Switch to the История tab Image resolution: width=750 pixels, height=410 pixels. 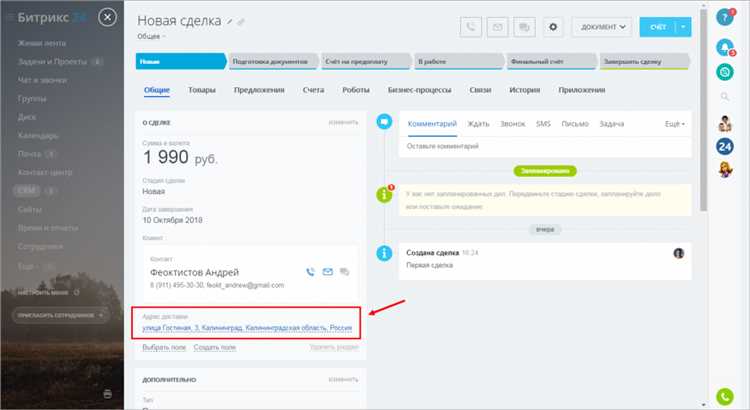tap(525, 90)
